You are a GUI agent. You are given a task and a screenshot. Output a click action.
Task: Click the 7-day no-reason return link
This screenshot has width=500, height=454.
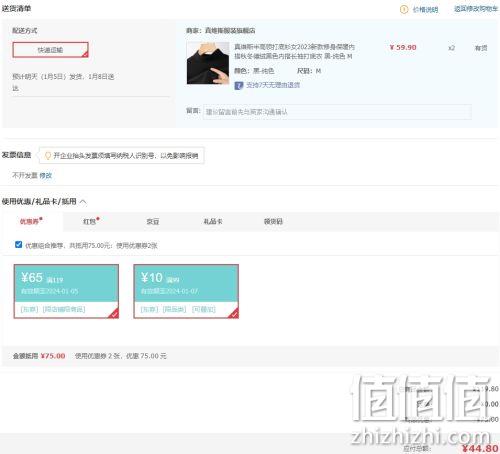coord(273,85)
